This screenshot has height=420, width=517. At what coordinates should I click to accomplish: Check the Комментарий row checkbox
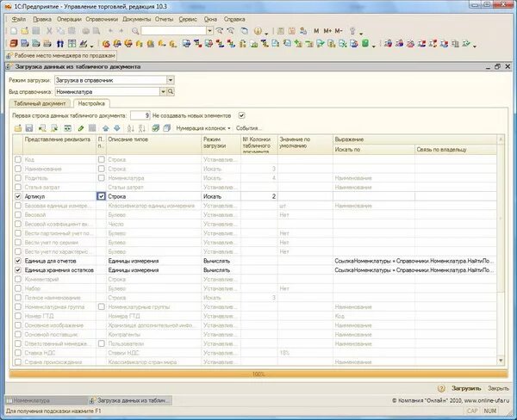pos(18,280)
